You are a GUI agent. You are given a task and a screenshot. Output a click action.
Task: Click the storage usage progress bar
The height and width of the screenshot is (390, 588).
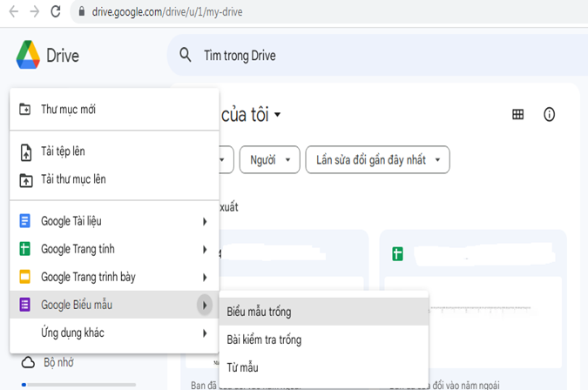coord(78,385)
